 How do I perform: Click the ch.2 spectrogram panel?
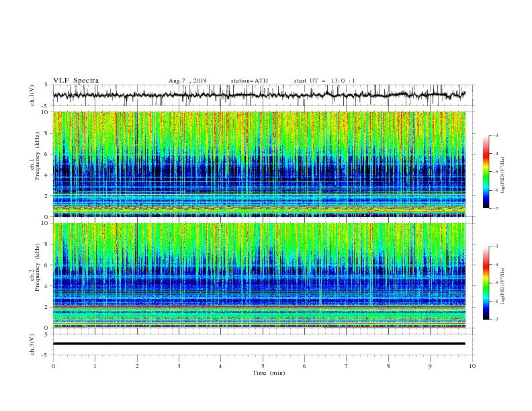pyautogui.click(x=259, y=275)
